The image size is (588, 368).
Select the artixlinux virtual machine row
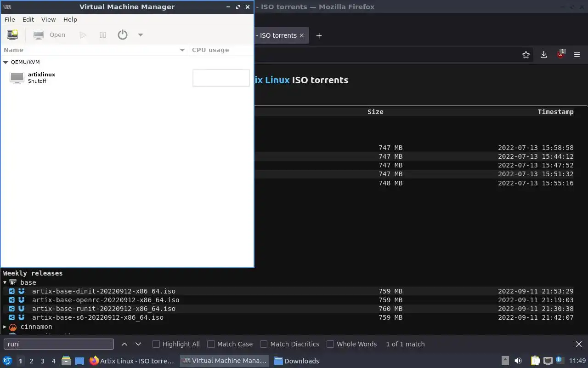tap(127, 78)
